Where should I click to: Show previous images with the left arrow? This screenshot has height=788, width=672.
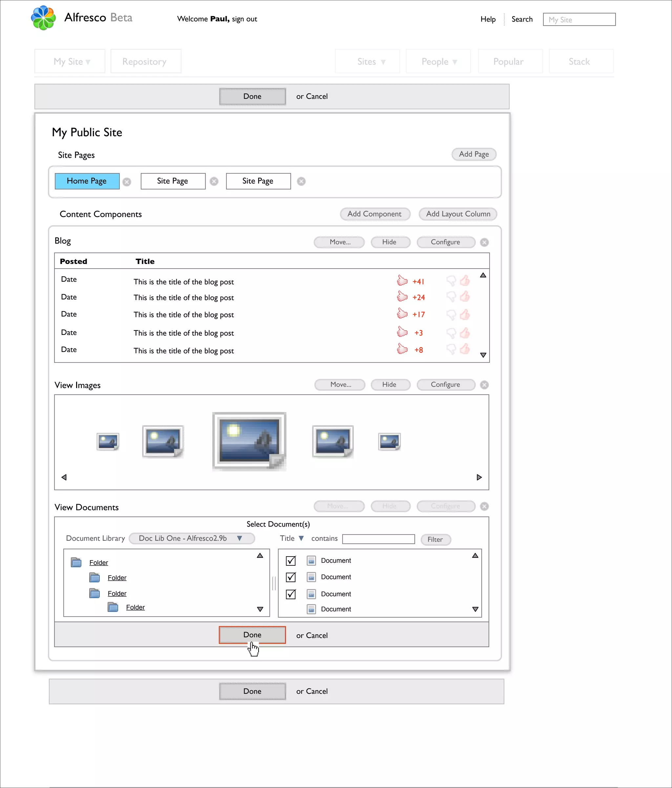pos(64,477)
